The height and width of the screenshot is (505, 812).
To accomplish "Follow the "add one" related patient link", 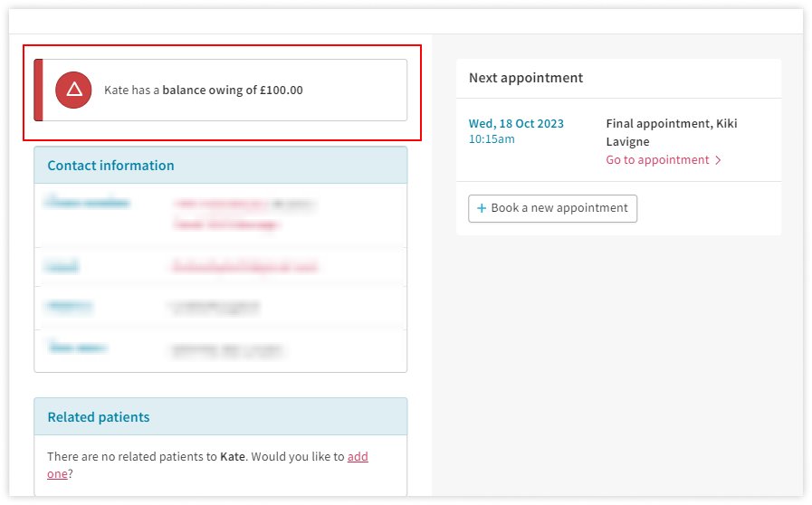I will (358, 457).
